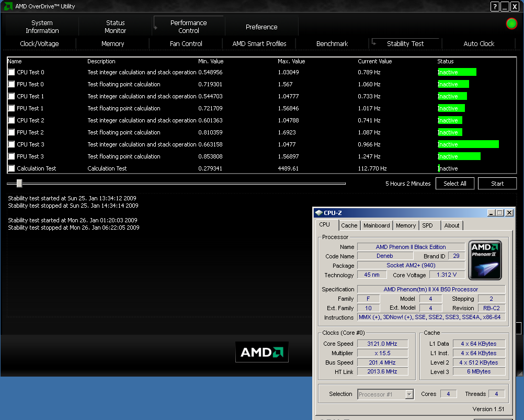Enable the CPU Test 0 checkbox
This screenshot has height=420, width=524.
[12, 72]
